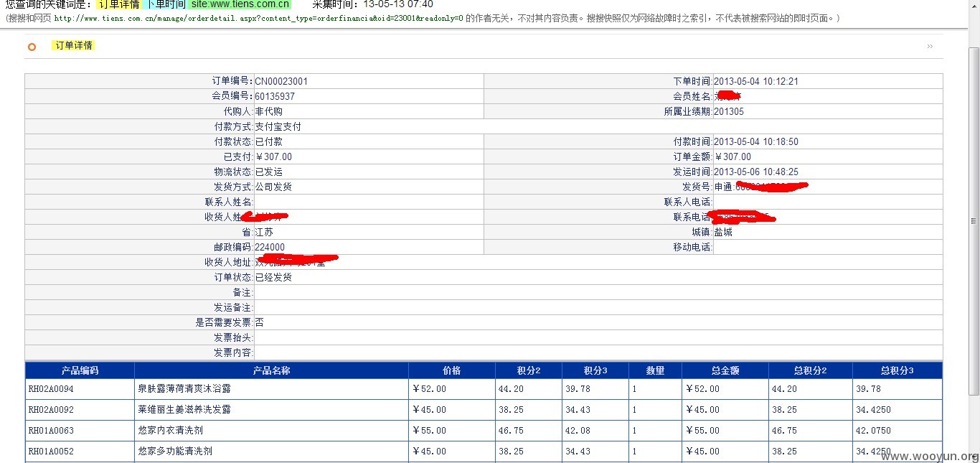Click the 非代购 value
The image size is (980, 463).
click(x=269, y=112)
